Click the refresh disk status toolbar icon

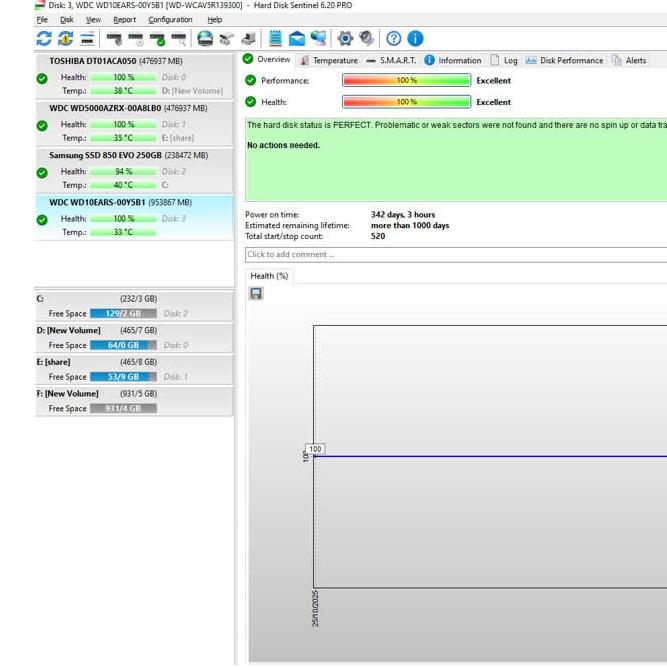click(x=43, y=39)
